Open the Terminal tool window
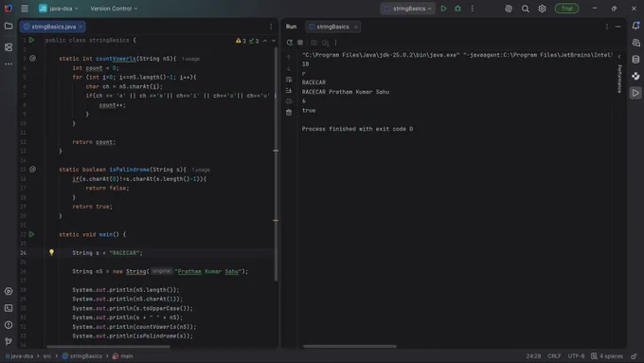 (x=9, y=308)
